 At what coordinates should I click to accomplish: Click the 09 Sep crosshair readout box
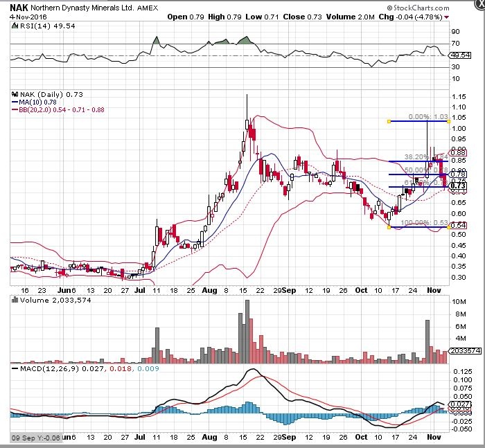35,438
